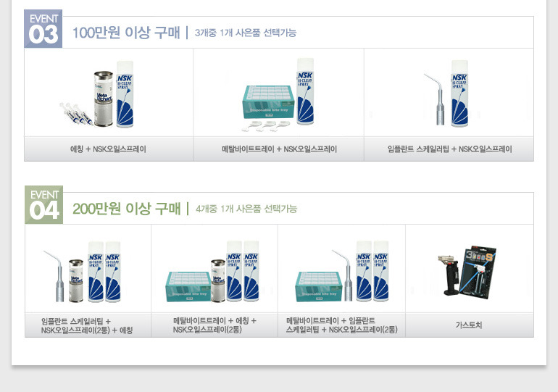Click the '임플란트 스케일러팁 + NSK오일스프레이' label
The height and width of the screenshot is (392, 558).
(x=450, y=149)
